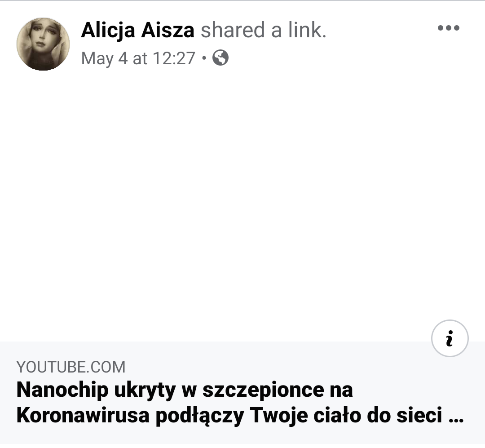485x448 pixels.
Task: Click the words 'do sieci' in the title
Action: (x=405, y=415)
